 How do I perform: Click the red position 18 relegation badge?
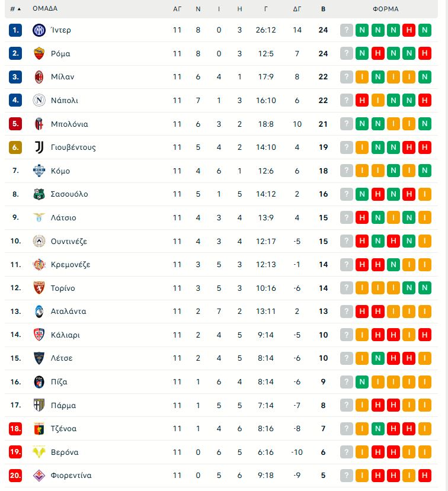point(16,429)
